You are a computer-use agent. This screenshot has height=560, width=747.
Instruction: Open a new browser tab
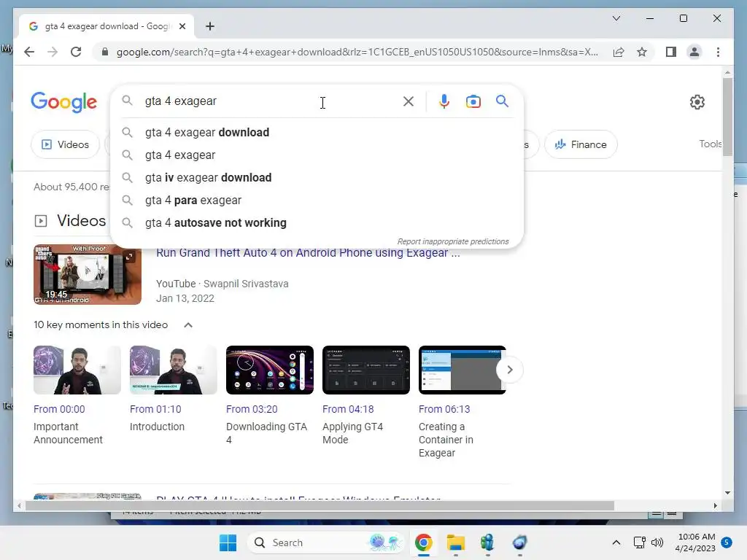[x=209, y=26]
